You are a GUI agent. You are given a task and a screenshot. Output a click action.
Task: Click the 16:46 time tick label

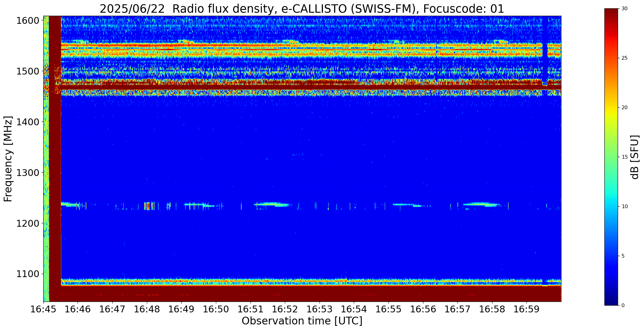coord(78,309)
